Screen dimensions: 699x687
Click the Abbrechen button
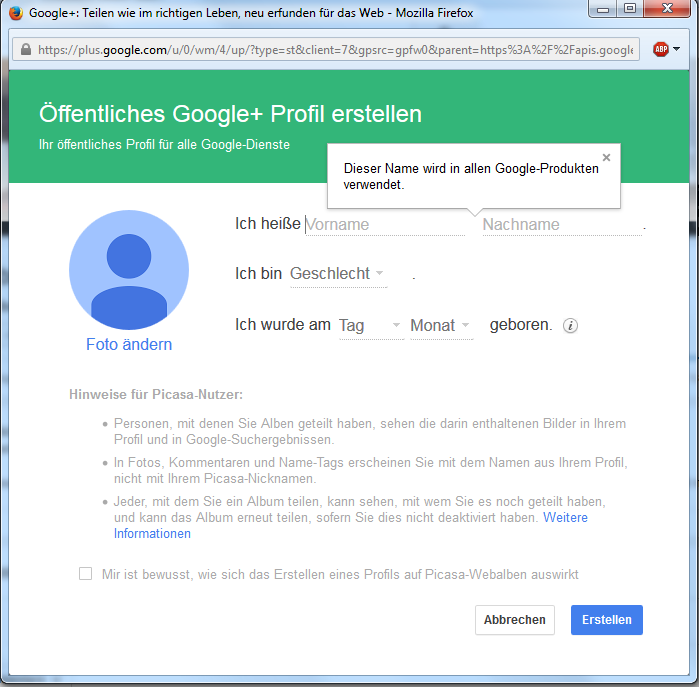[514, 620]
